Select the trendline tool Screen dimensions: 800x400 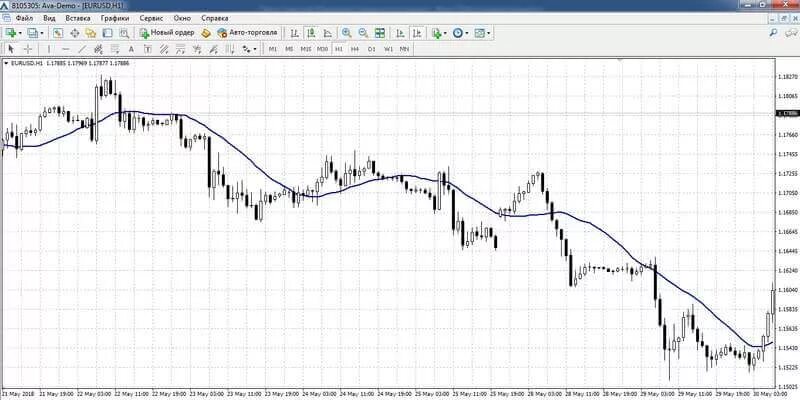(x=82, y=49)
